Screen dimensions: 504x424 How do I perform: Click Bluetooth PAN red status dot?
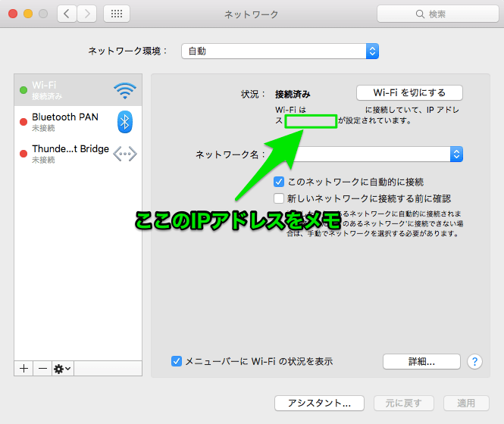point(23,122)
